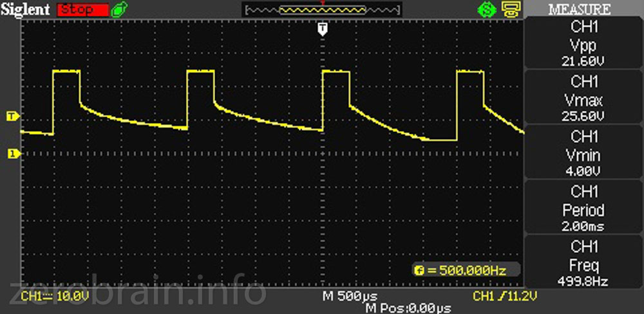The height and width of the screenshot is (314, 644).
Task: Click the red Stop status indicator
Action: pyautogui.click(x=83, y=10)
